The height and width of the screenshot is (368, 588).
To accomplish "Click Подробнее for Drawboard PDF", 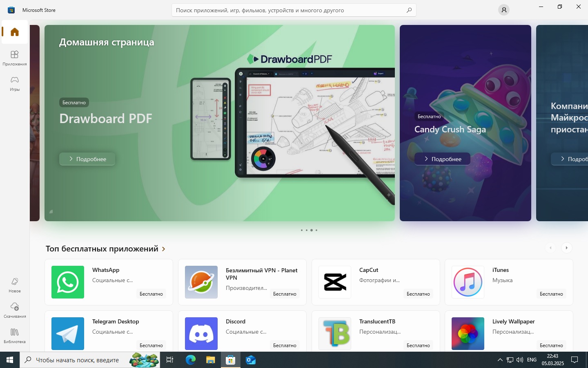I will [87, 159].
